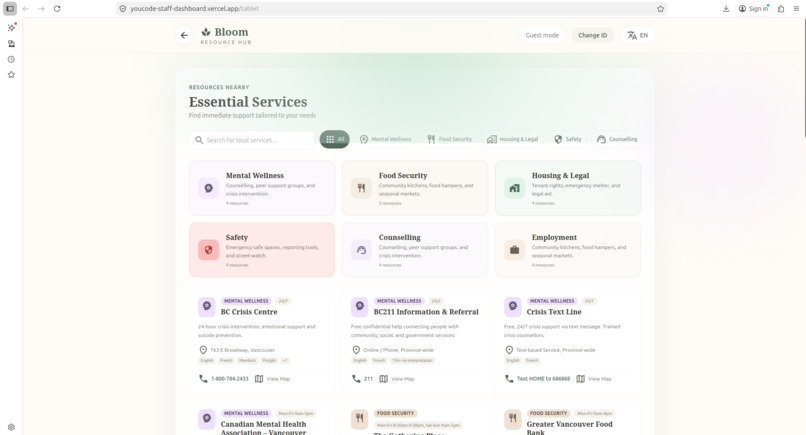Image resolution: width=806 pixels, height=435 pixels.
Task: Click the Food Security card fork icon
Action: [x=361, y=188]
